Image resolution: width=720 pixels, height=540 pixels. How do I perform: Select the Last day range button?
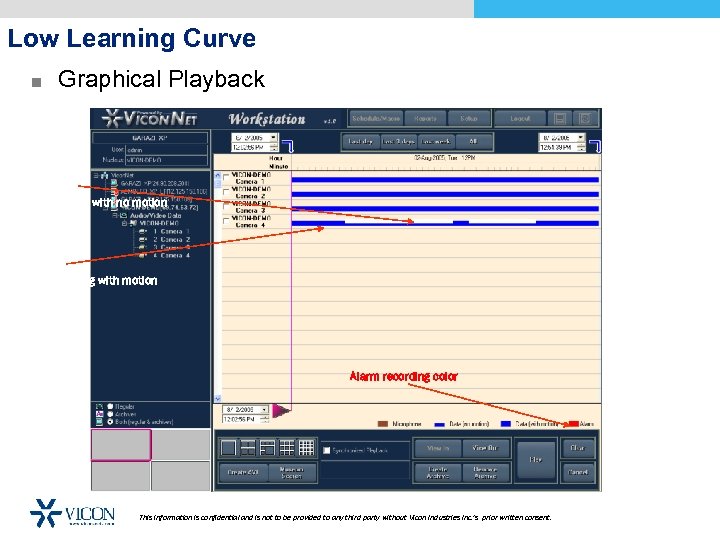361,141
